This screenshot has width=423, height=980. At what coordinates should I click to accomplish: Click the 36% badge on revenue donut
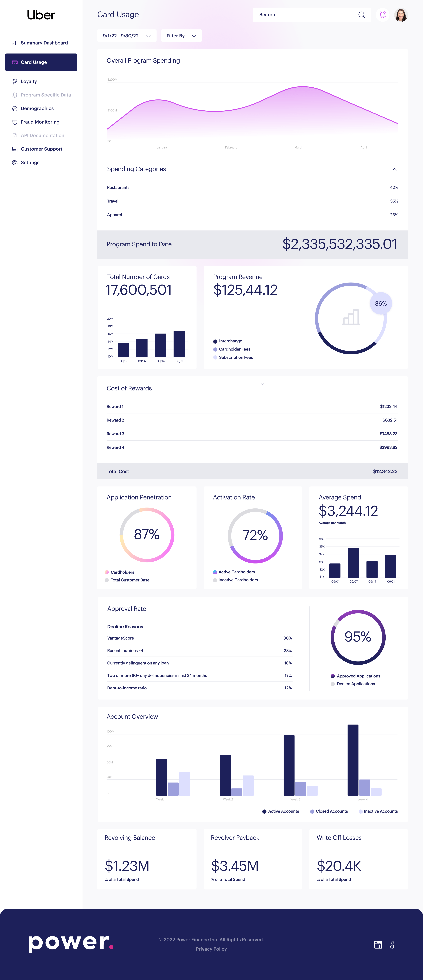381,304
